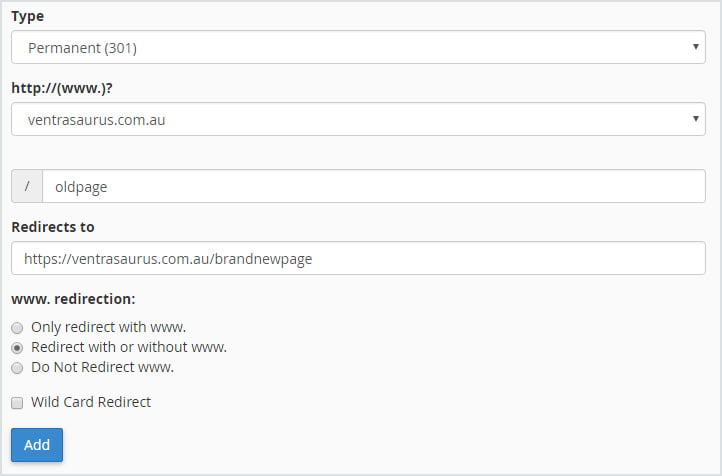This screenshot has height=476, width=722.
Task: Enable the Wild Card Redirect checkbox
Action: pyautogui.click(x=17, y=403)
